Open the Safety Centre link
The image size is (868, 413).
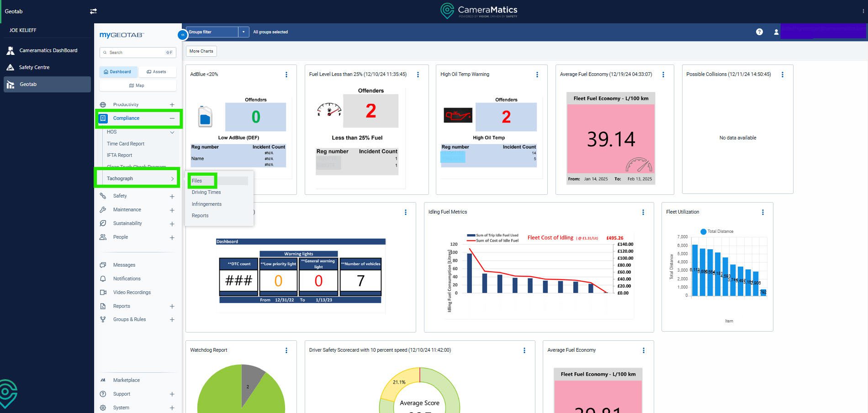coord(34,67)
